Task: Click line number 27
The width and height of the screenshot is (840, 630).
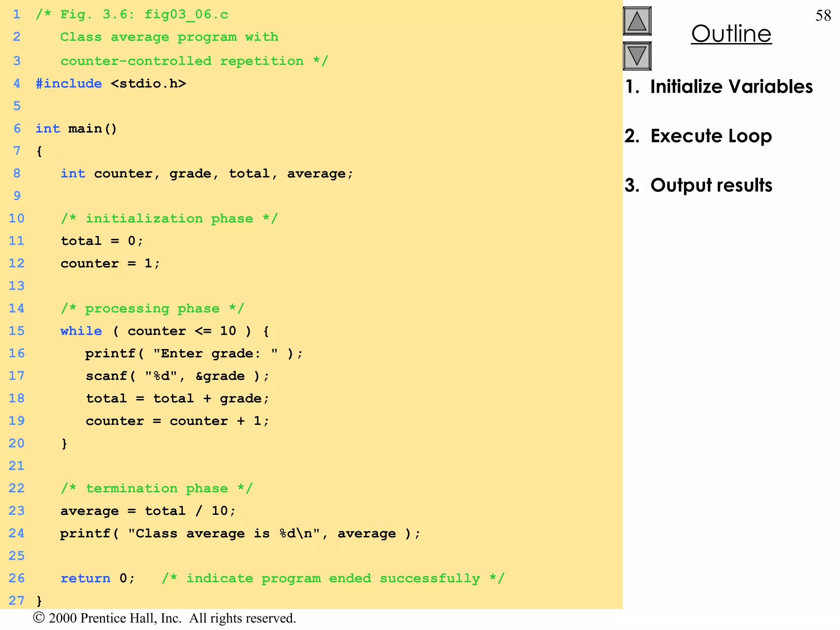Action: [16, 600]
